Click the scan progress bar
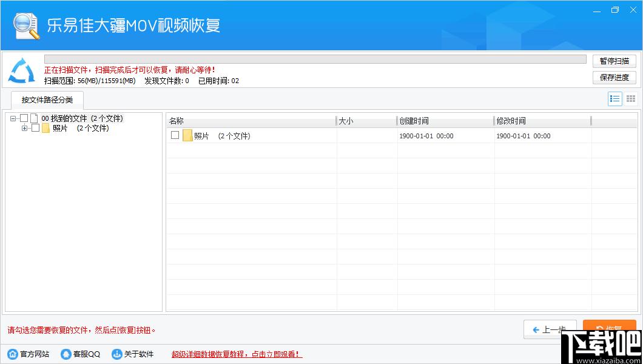643x364 pixels. (315, 59)
